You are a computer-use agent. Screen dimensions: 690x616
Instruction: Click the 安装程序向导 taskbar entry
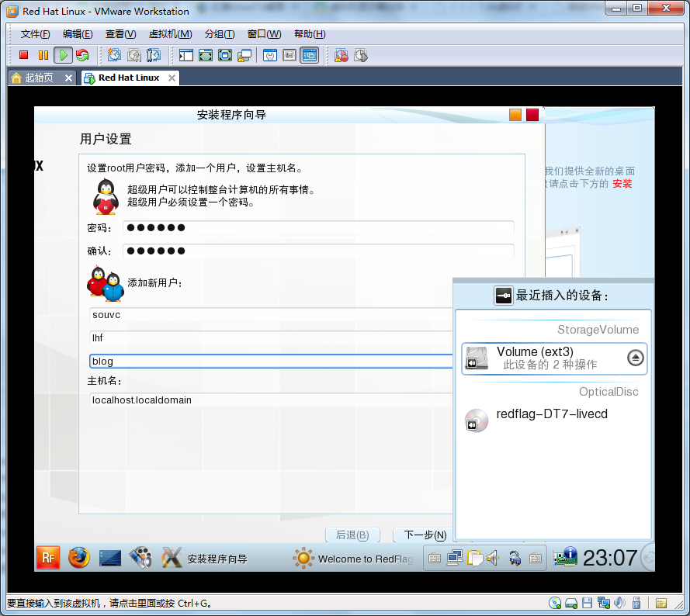pyautogui.click(x=205, y=559)
